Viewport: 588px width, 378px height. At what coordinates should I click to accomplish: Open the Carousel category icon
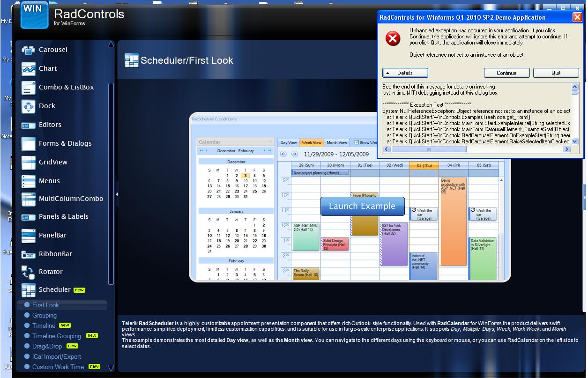coord(29,50)
